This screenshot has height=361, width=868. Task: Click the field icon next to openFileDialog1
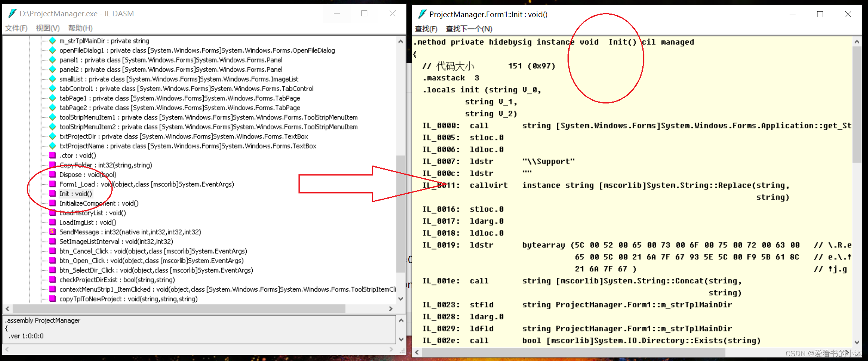pyautogui.click(x=53, y=50)
